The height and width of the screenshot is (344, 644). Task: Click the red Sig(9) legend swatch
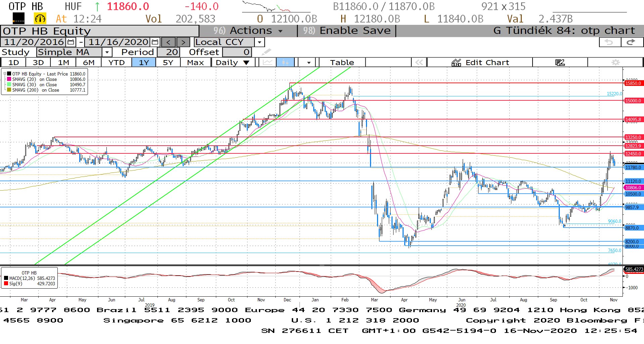(x=6, y=284)
